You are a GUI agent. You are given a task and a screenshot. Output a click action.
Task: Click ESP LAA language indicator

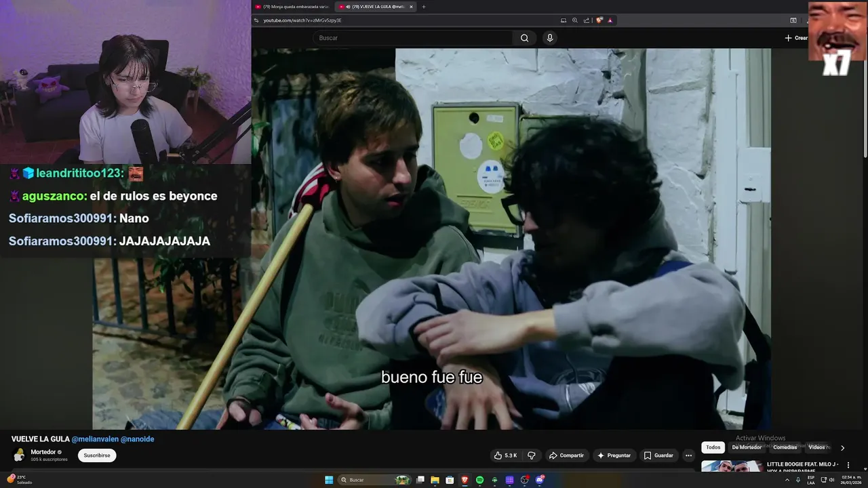(811, 480)
